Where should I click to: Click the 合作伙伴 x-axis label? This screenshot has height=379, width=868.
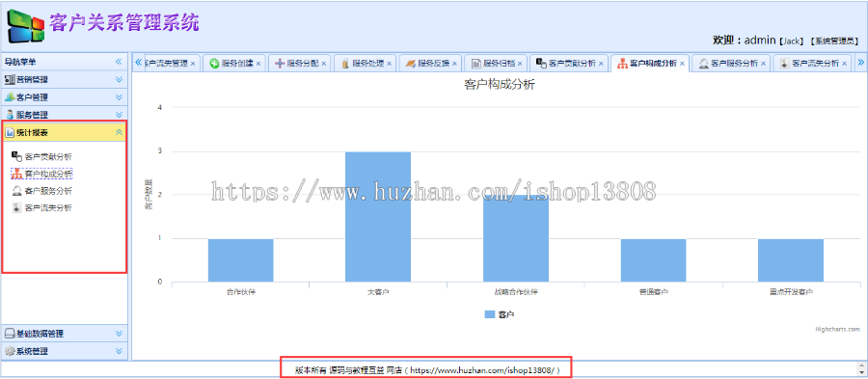241,291
